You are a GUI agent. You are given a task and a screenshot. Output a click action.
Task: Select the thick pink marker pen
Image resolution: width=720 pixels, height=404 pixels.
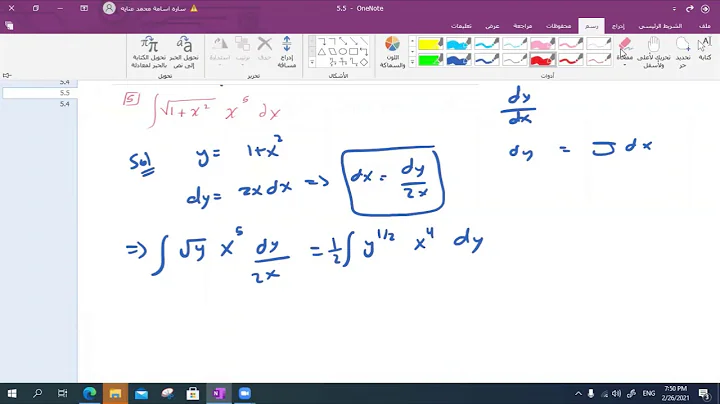click(543, 44)
